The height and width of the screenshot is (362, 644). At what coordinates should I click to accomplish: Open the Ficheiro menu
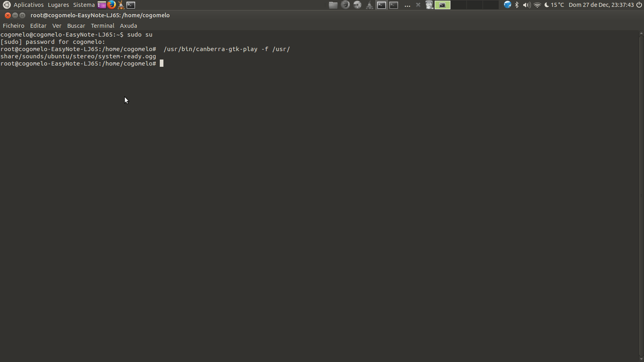pos(14,26)
